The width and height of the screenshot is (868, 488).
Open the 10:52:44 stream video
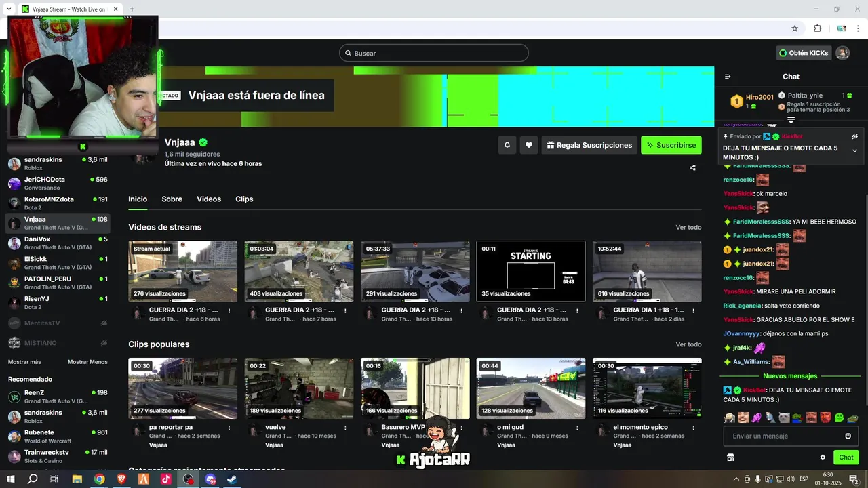(647, 271)
